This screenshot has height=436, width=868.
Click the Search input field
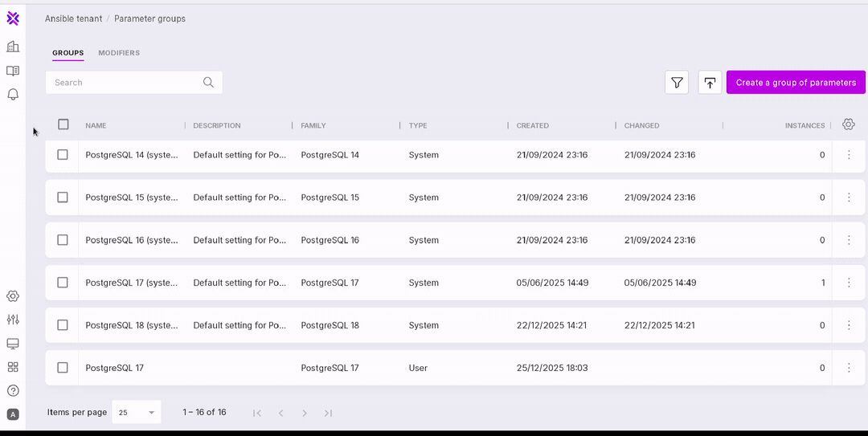(x=125, y=83)
